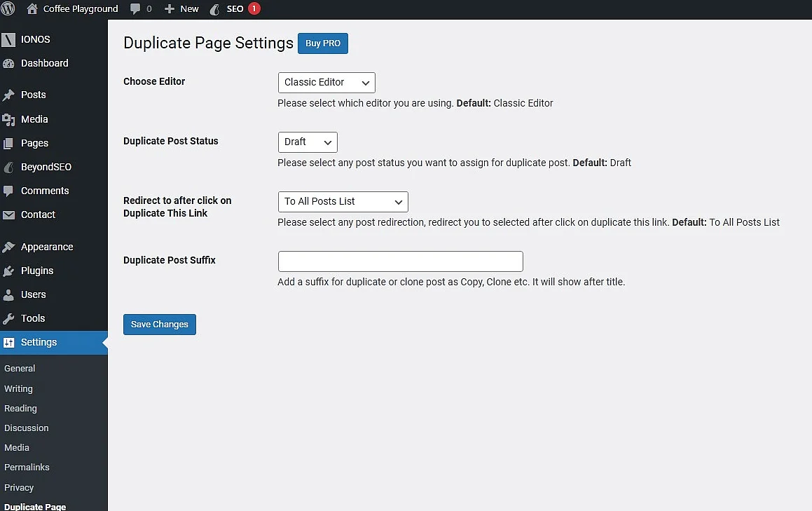This screenshot has height=511, width=812.
Task: Open Media settings submenu link
Action: tap(17, 448)
